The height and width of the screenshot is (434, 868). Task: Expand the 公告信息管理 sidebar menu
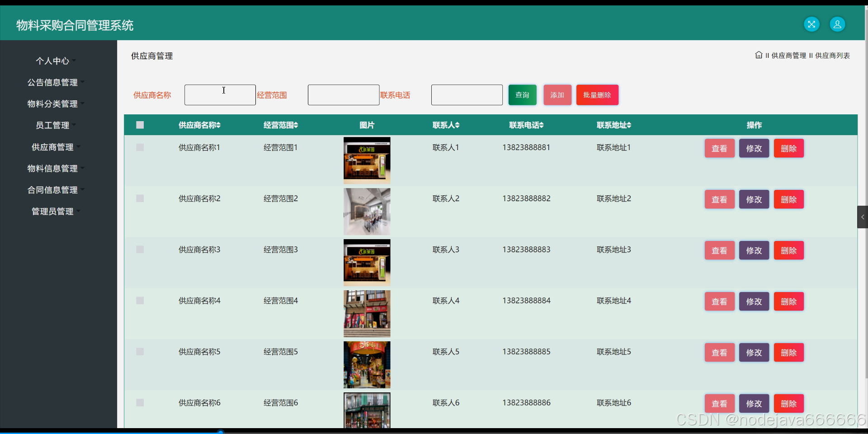(56, 82)
